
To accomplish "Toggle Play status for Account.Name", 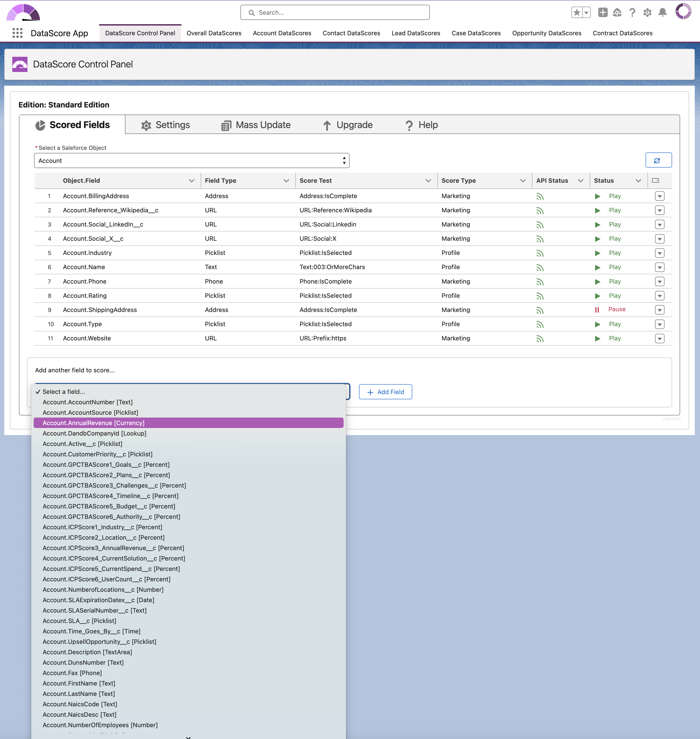I will coord(608,267).
